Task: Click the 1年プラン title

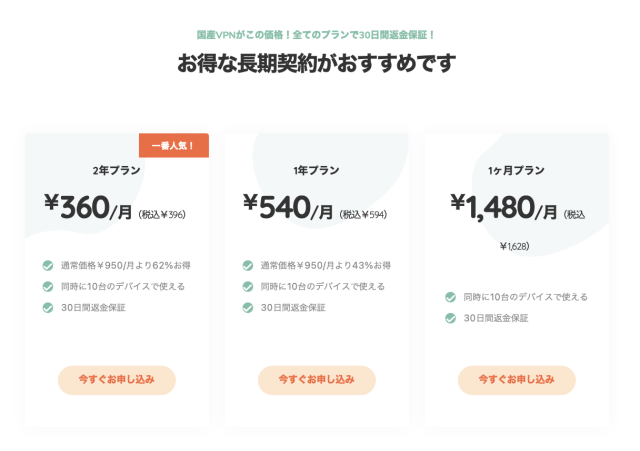Action: click(317, 170)
